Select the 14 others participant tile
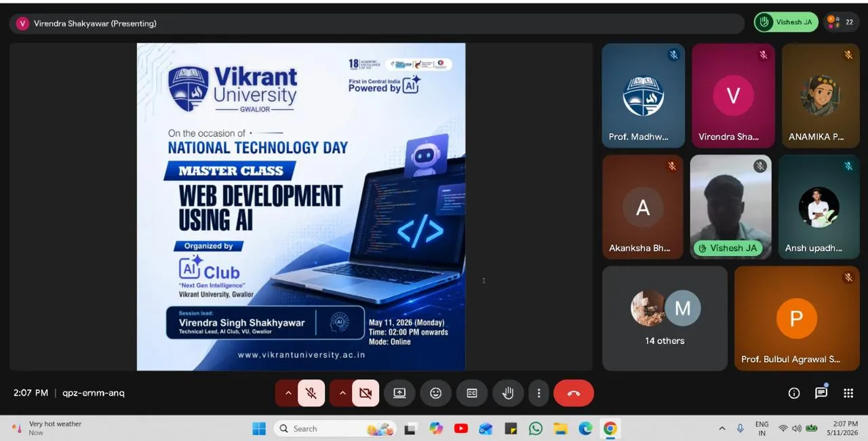Viewport: 868px width, 441px height. (665, 318)
